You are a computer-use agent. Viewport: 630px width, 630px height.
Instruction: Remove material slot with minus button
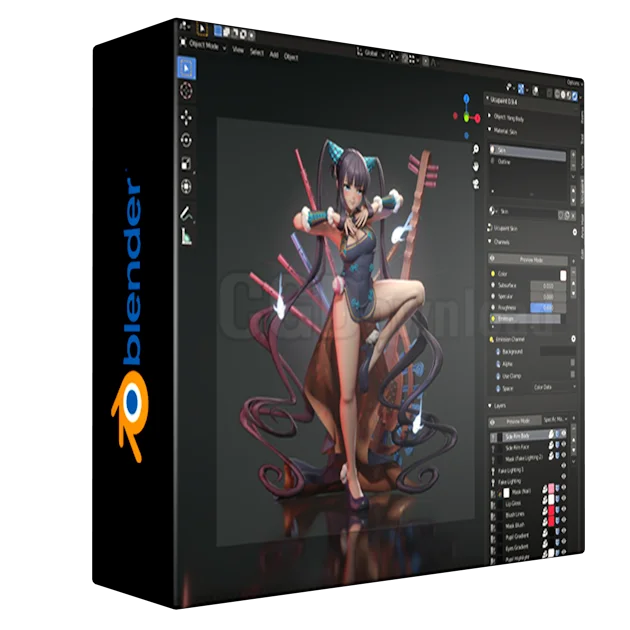pyautogui.click(x=573, y=165)
